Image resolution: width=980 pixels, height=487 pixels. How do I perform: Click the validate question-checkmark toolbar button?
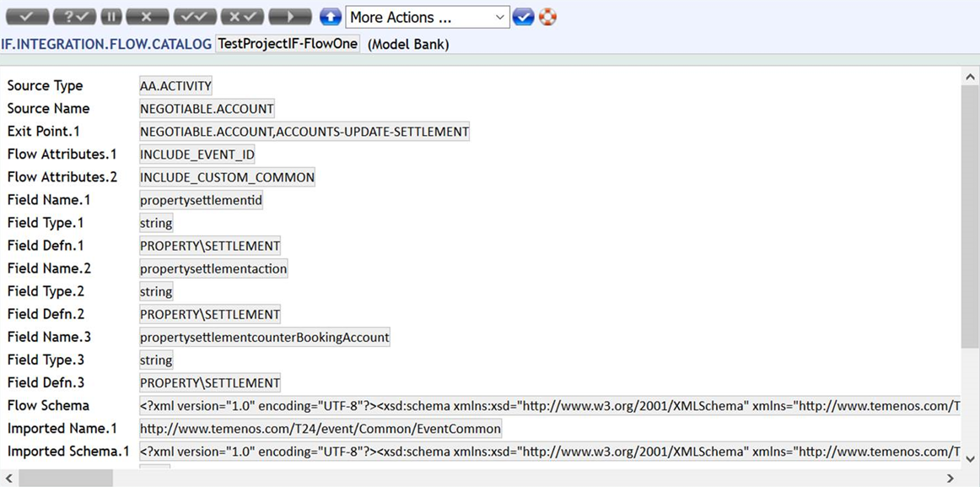tap(74, 17)
